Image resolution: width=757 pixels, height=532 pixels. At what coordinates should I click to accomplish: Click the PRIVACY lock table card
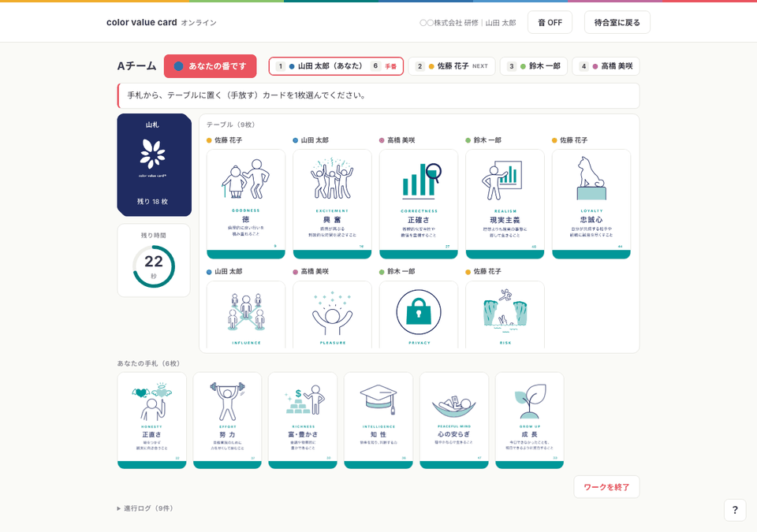pyautogui.click(x=419, y=314)
